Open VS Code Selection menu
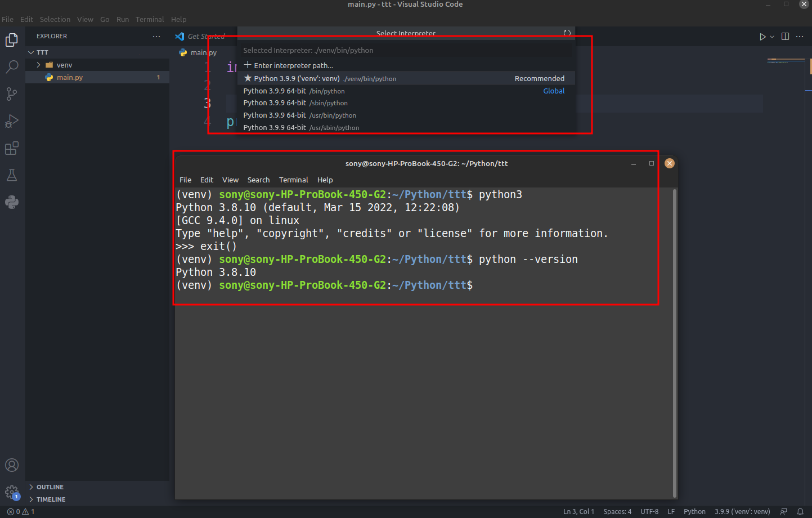Viewport: 812px width, 518px height. point(55,19)
